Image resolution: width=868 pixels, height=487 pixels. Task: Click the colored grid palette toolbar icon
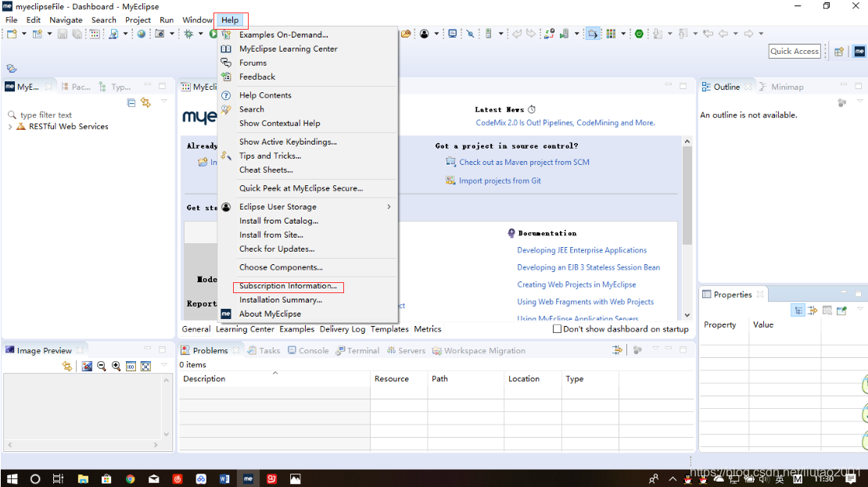tap(611, 34)
